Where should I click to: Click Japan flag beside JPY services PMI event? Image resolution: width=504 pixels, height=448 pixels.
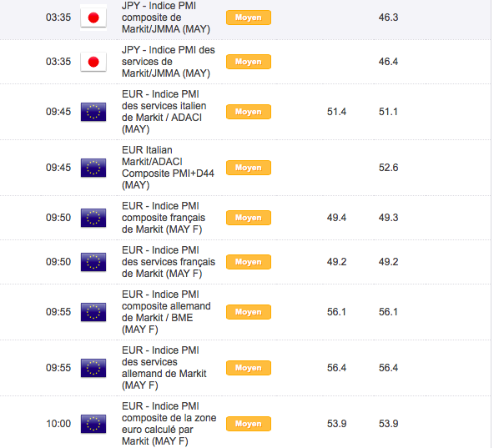93,62
